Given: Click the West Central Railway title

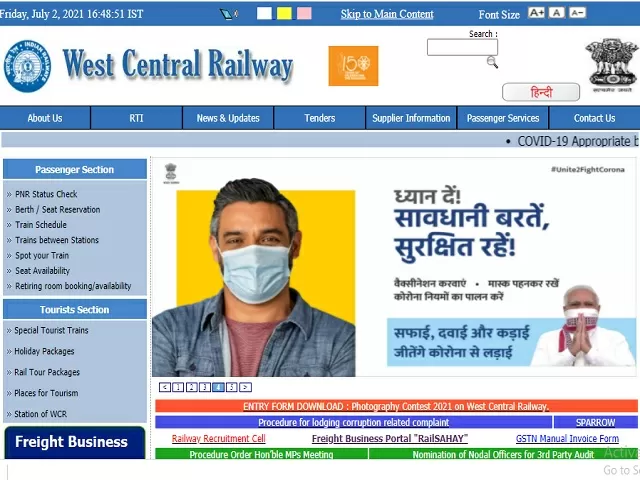Looking at the screenshot, I should [178, 64].
